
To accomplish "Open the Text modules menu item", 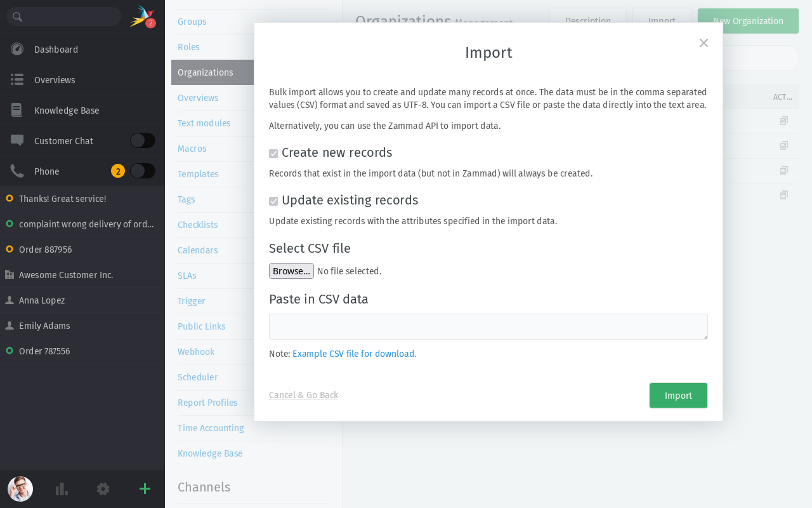I will click(x=204, y=123).
